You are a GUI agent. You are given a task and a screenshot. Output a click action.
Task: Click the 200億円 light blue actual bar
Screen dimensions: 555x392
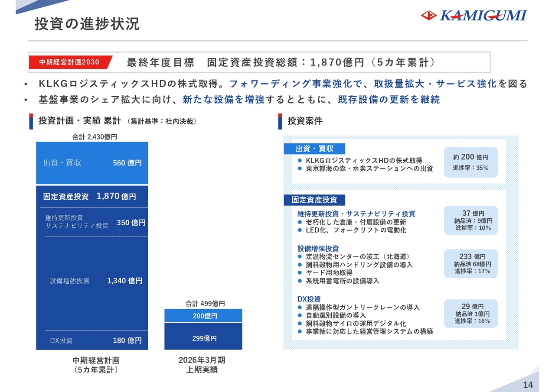[203, 316]
